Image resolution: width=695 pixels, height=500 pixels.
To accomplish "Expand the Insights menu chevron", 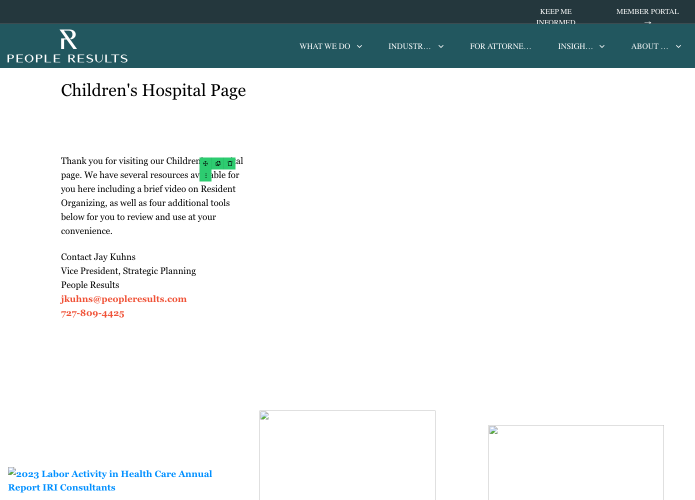I will click(x=602, y=46).
